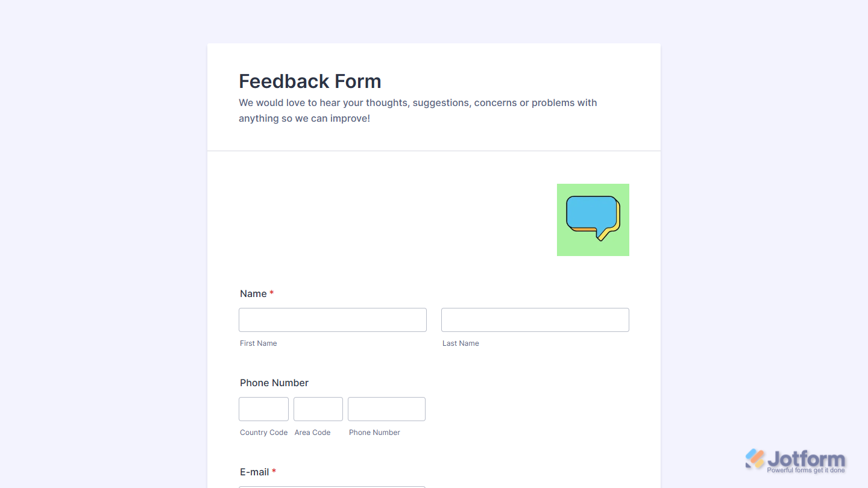This screenshot has width=868, height=488.
Task: Click the red asterisk next to E-mail
Action: [275, 472]
